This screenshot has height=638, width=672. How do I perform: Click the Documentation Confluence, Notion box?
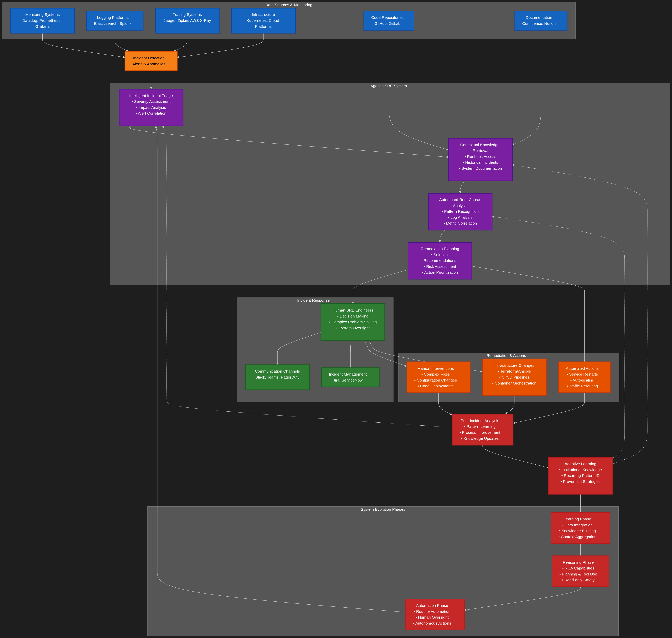[x=541, y=21]
